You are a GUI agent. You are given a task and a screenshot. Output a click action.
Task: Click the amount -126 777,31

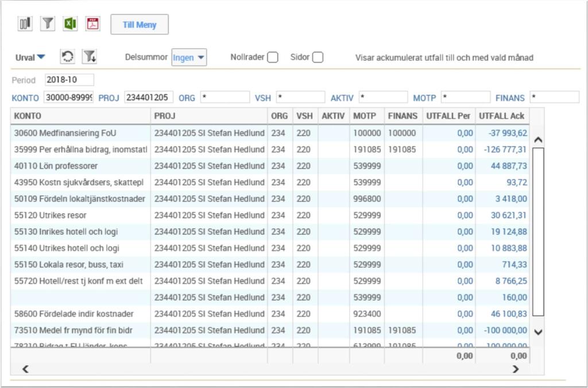(x=505, y=150)
